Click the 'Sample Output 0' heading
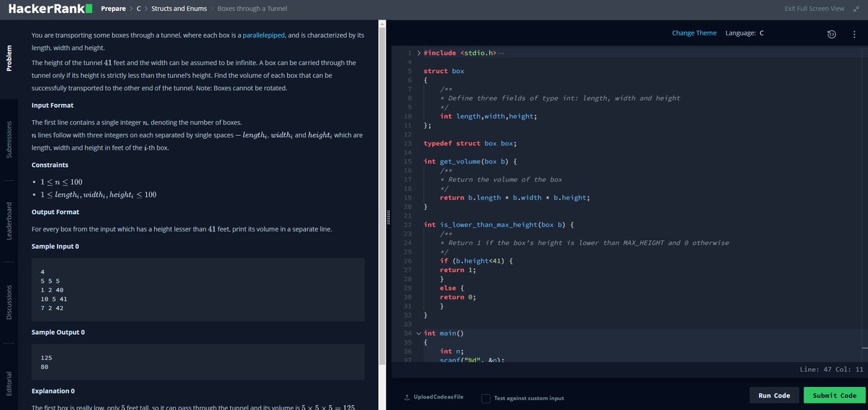This screenshot has height=410, width=868. click(59, 332)
